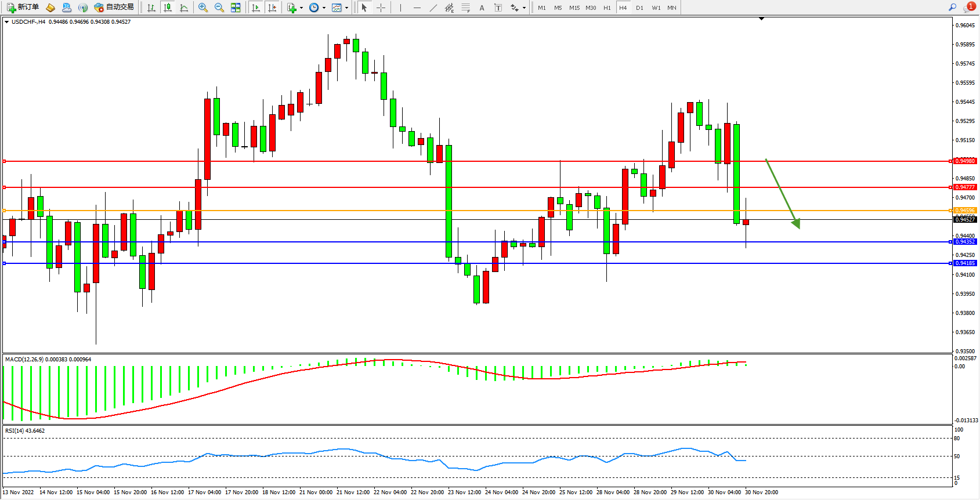Expand the indicators list dropdown arrow
This screenshot has height=500, width=980.
[x=301, y=8]
